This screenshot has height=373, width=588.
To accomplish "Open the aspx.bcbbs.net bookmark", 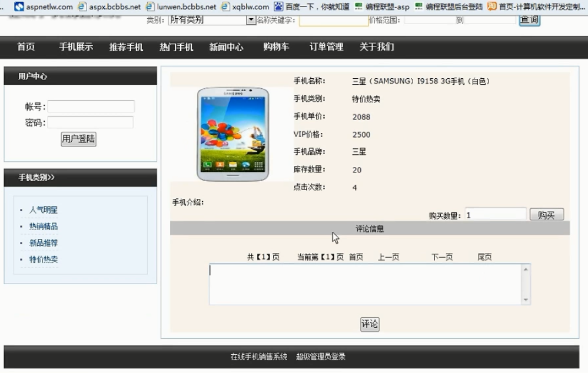I will (109, 6).
